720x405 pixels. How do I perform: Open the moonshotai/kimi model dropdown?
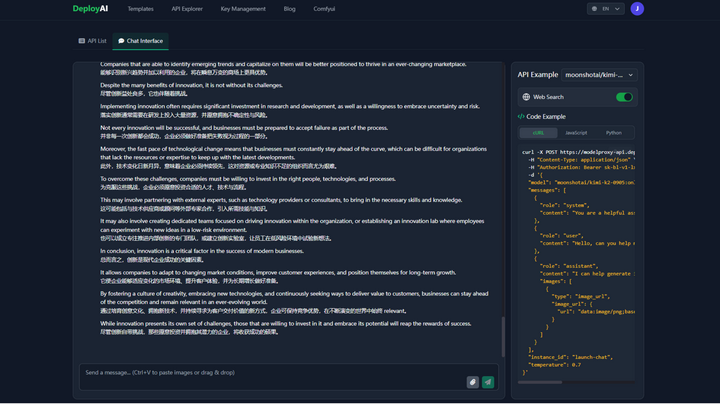coord(599,75)
